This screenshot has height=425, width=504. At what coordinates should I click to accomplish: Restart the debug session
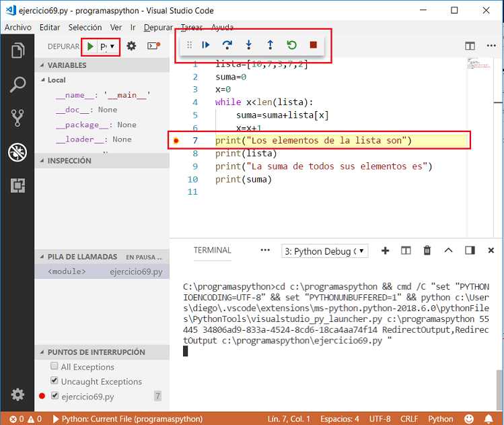tap(292, 44)
